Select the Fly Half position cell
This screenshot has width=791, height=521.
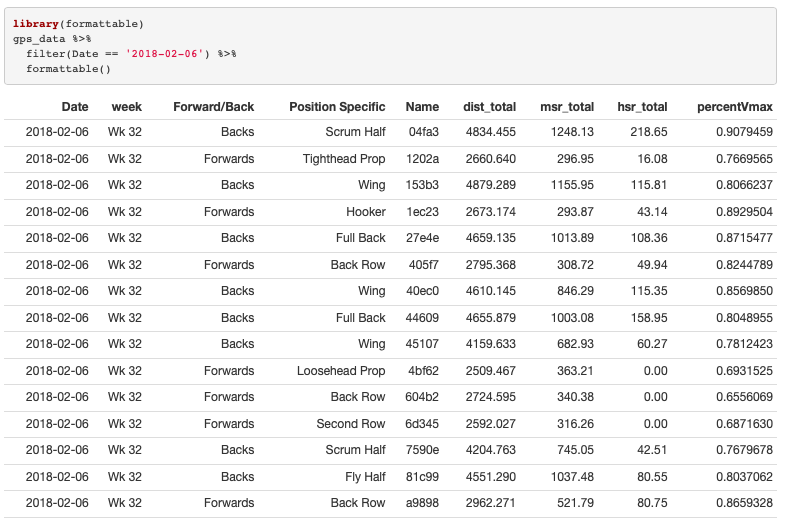point(362,477)
